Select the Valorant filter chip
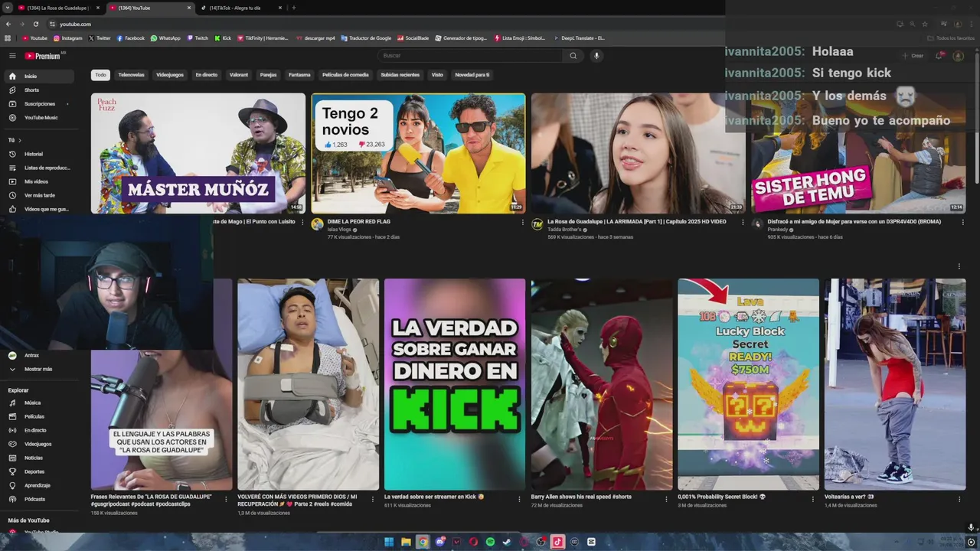 click(x=239, y=75)
